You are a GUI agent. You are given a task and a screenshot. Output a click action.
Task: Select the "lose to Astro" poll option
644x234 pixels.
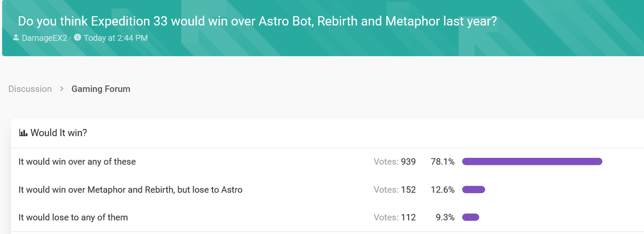click(x=130, y=190)
